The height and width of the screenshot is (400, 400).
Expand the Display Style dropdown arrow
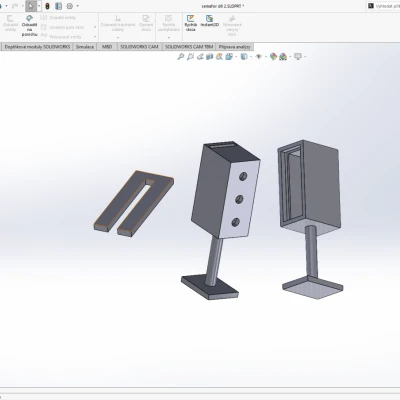click(x=251, y=57)
